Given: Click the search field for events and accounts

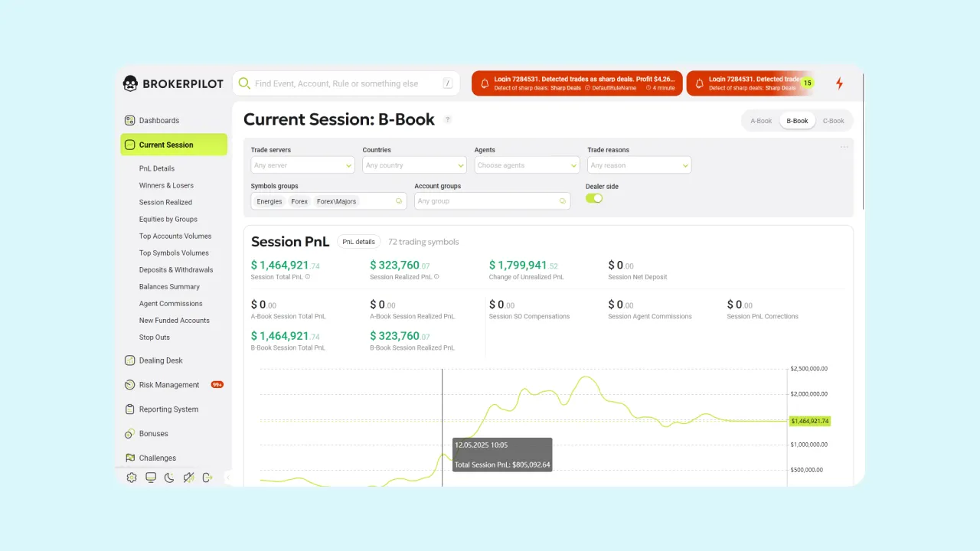Looking at the screenshot, I should (x=346, y=83).
